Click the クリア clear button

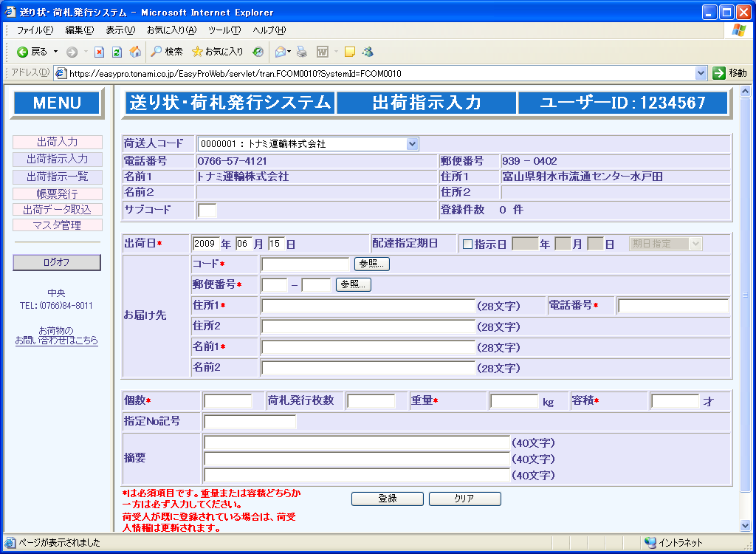pyautogui.click(x=465, y=499)
